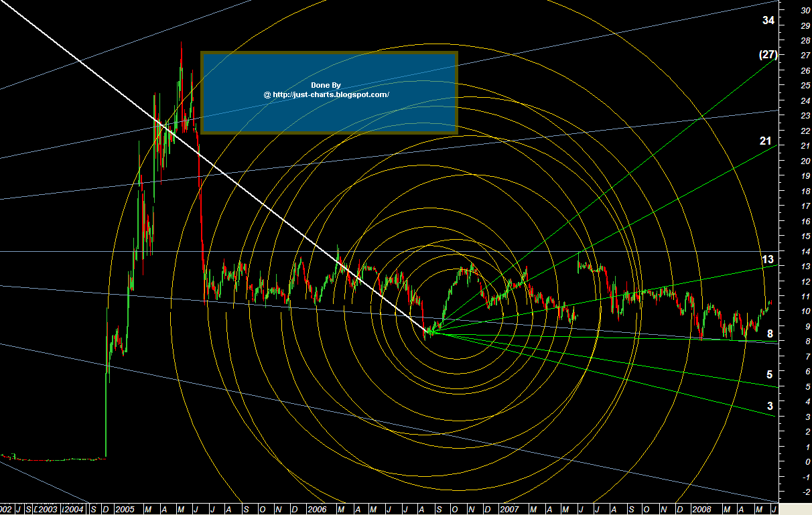Select price axis value 17
Image resolution: width=812 pixels, height=515 pixels.
click(x=805, y=206)
